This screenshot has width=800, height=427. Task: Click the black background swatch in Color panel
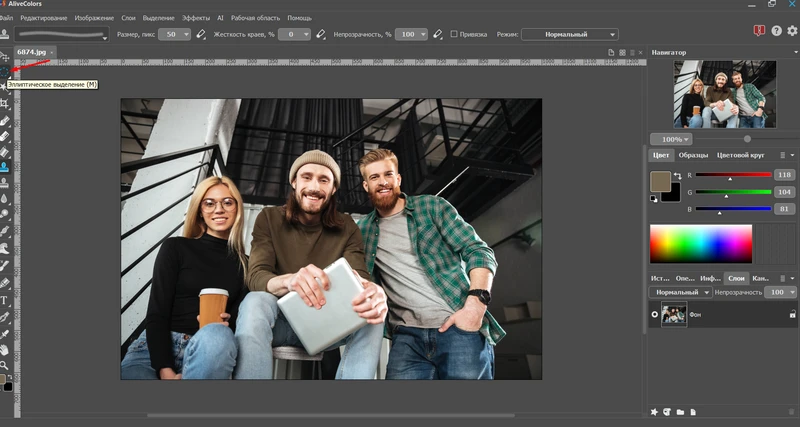click(x=673, y=195)
